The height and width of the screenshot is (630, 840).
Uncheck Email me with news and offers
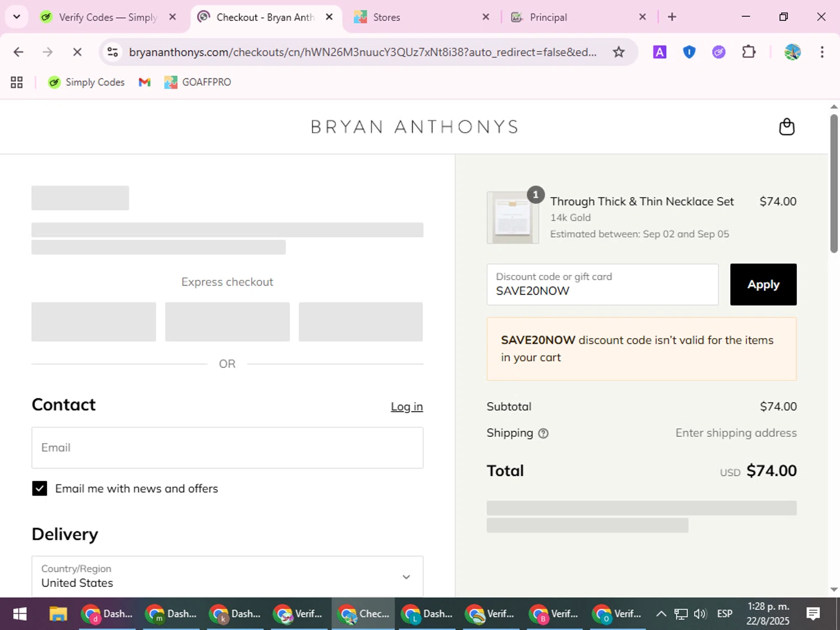point(39,488)
